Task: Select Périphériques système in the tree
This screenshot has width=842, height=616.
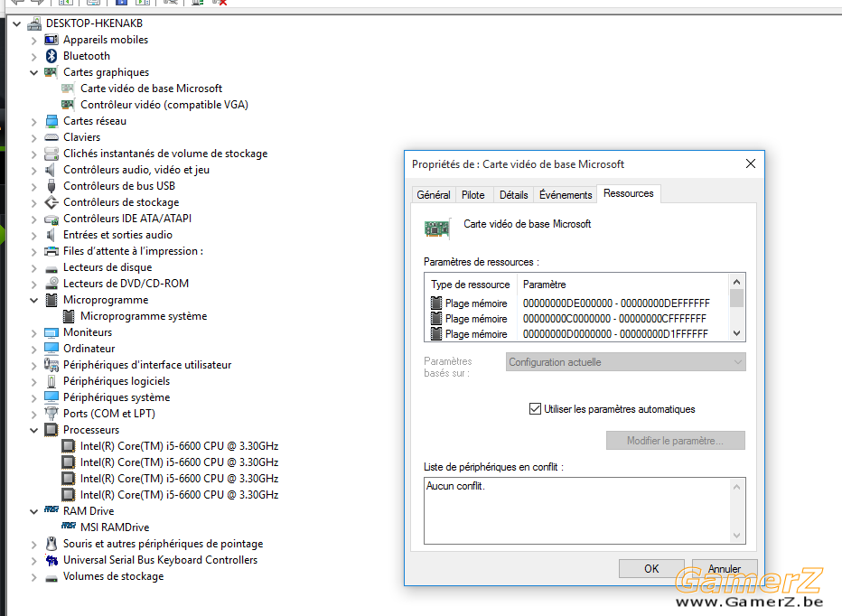Action: pos(117,397)
